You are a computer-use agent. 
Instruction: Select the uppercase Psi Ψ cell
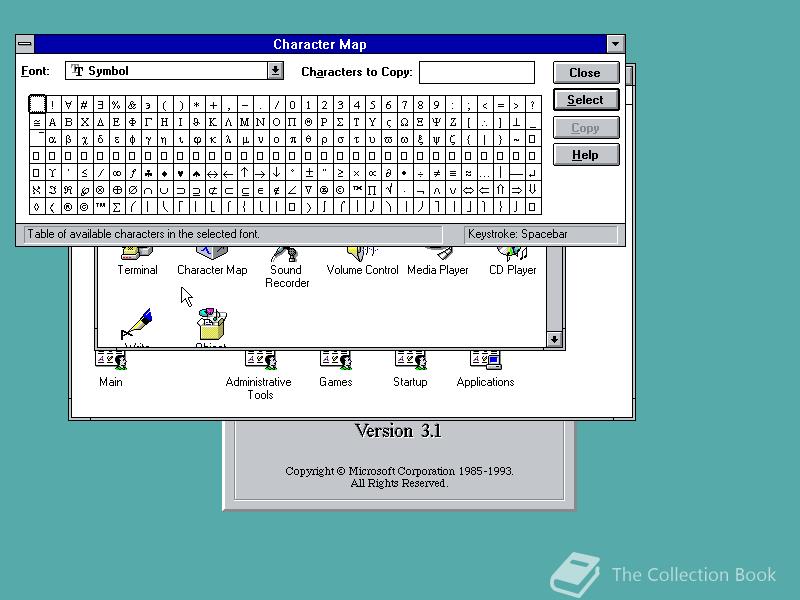tap(436, 121)
